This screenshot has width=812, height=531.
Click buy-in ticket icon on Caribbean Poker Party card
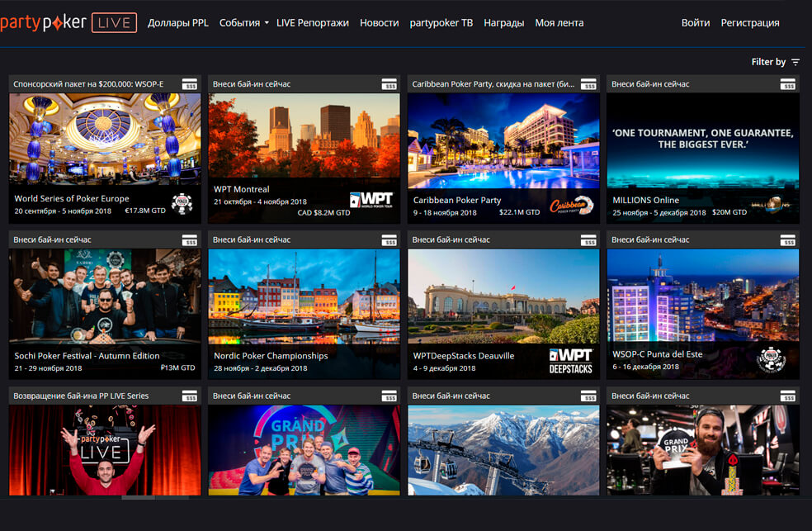pyautogui.click(x=588, y=84)
